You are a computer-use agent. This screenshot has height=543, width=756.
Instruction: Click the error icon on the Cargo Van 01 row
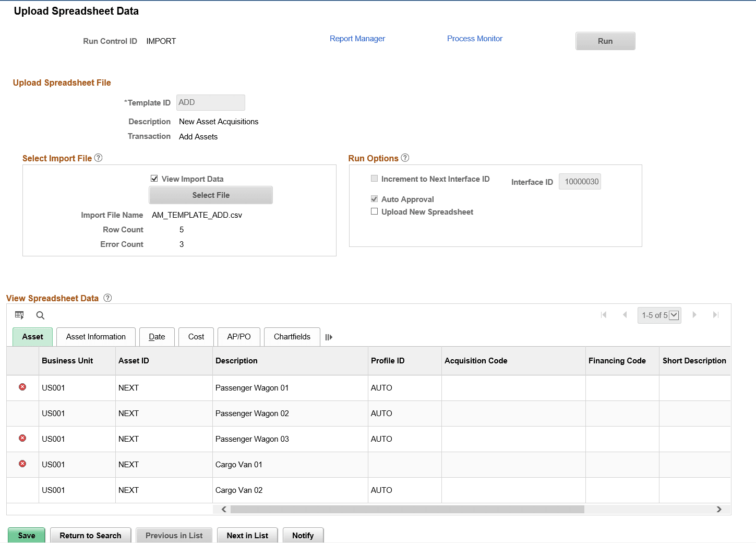[22, 464]
